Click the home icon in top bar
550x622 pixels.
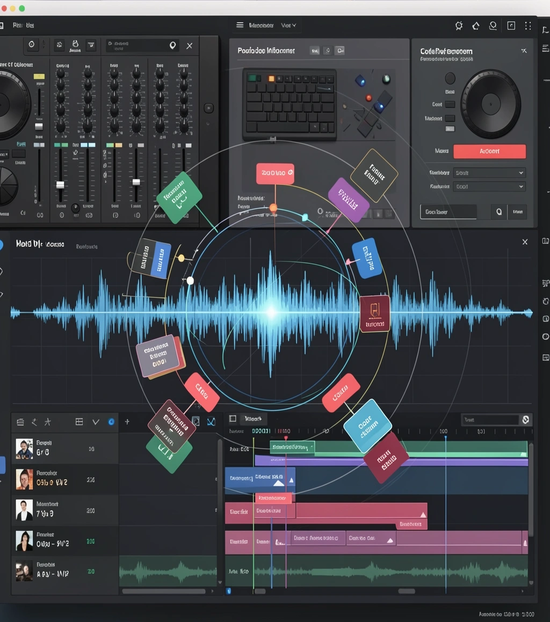click(x=476, y=26)
